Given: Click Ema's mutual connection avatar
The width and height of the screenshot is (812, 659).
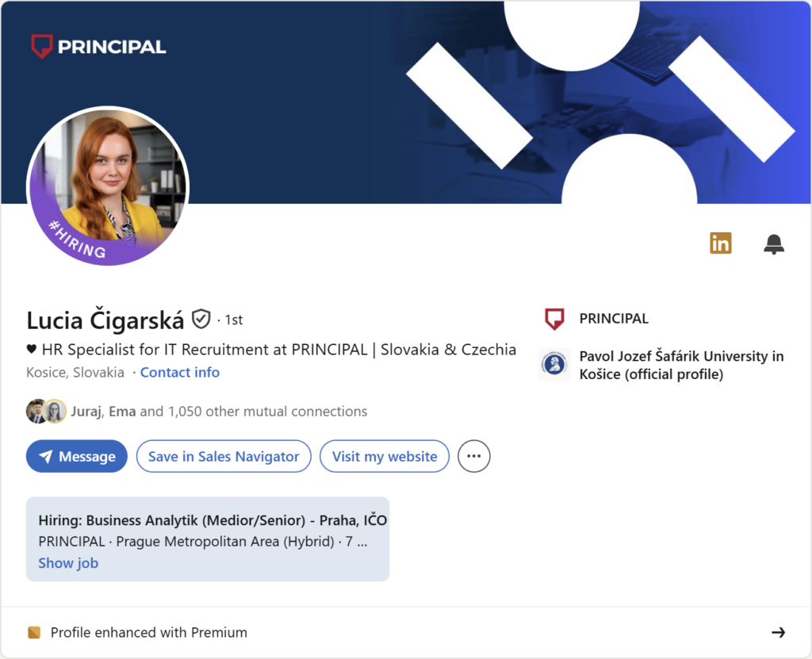Looking at the screenshot, I should pyautogui.click(x=55, y=412).
